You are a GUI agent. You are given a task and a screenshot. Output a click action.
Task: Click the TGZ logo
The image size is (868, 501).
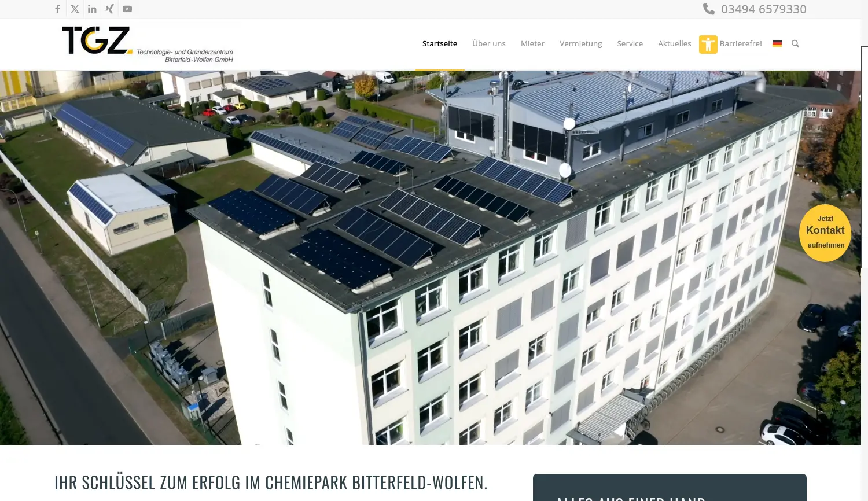[148, 45]
